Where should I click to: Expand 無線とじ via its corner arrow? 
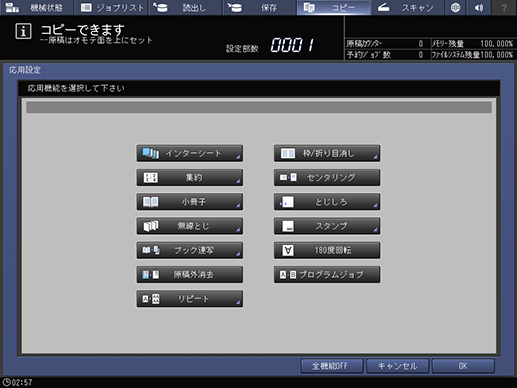238,230
